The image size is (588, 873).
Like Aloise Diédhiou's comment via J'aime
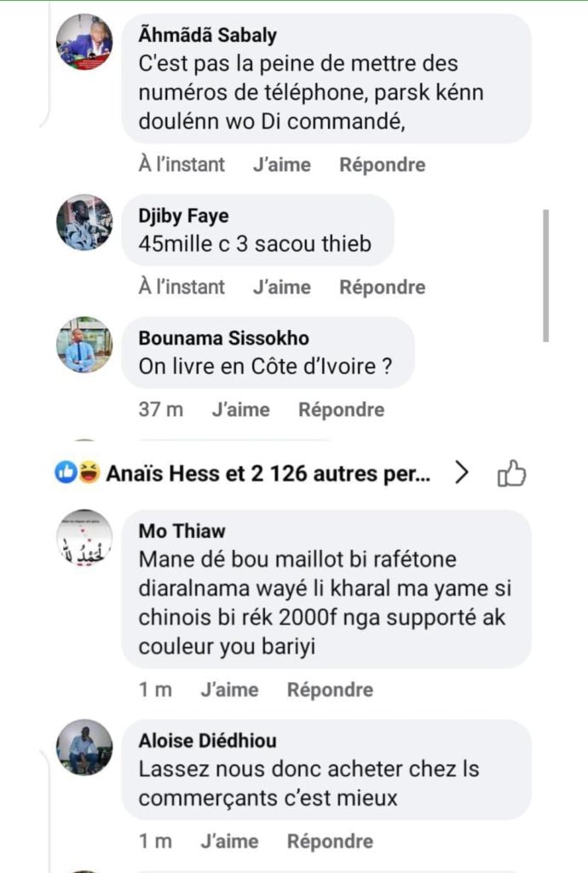229,841
